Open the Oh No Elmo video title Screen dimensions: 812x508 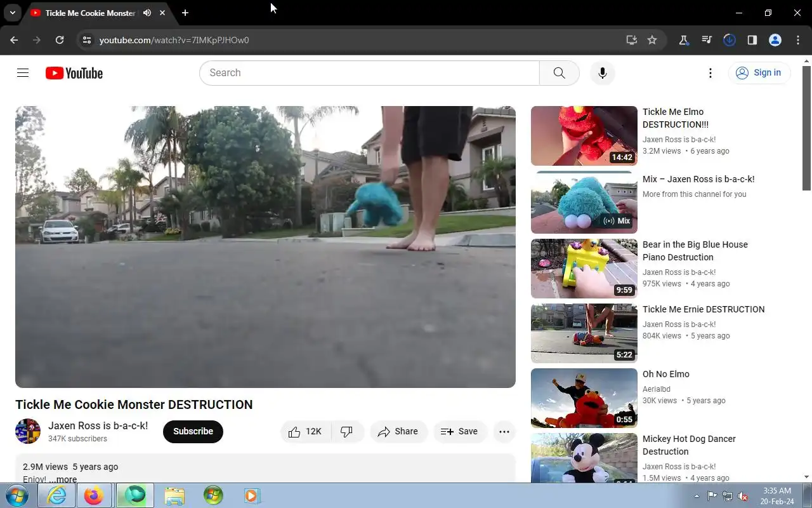coord(666,374)
